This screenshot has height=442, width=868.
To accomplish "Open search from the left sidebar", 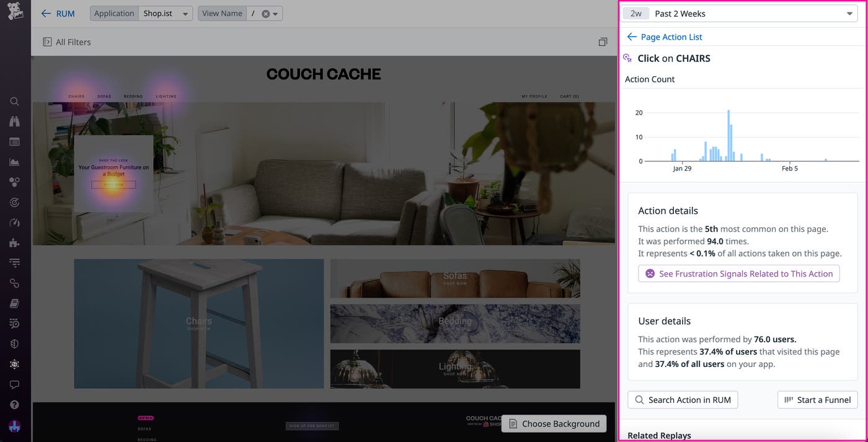I will [15, 101].
